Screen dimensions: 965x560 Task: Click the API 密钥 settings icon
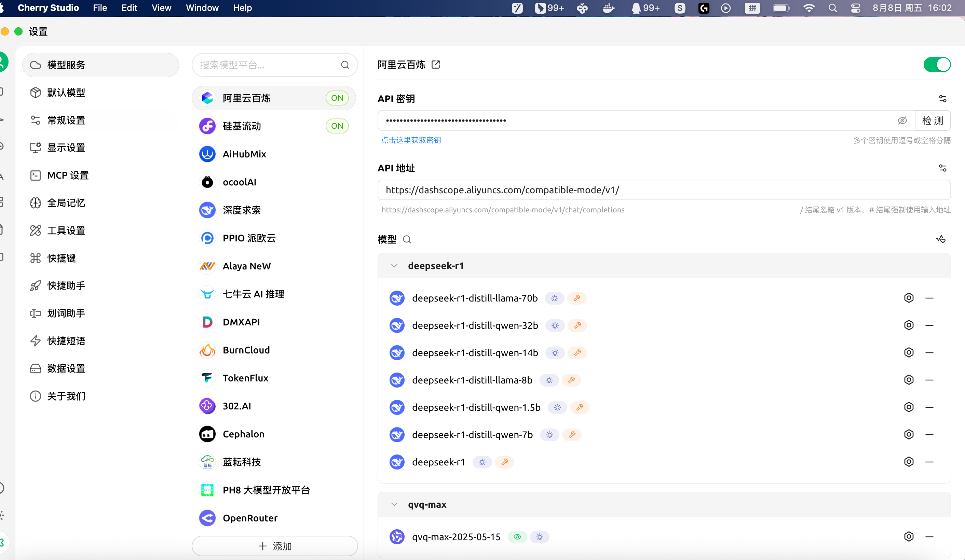coord(942,99)
